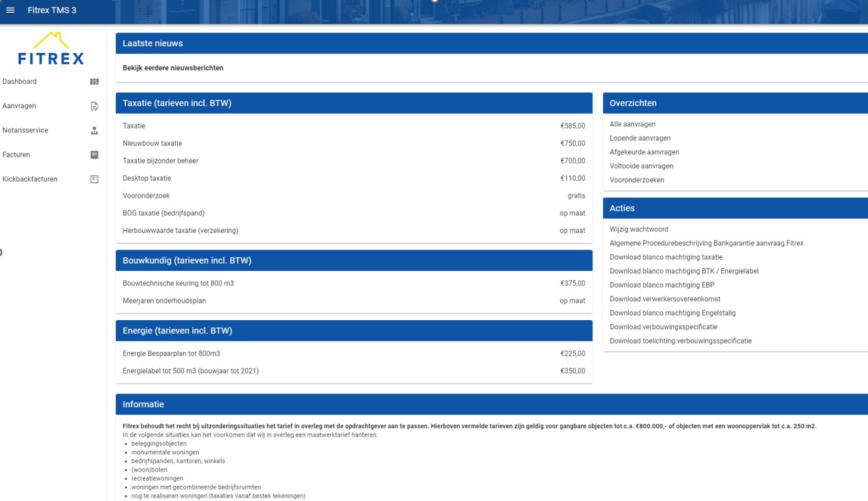Click the Kickbackfacturen icon
Viewport: 868px width, 501px height.
pyautogui.click(x=95, y=179)
